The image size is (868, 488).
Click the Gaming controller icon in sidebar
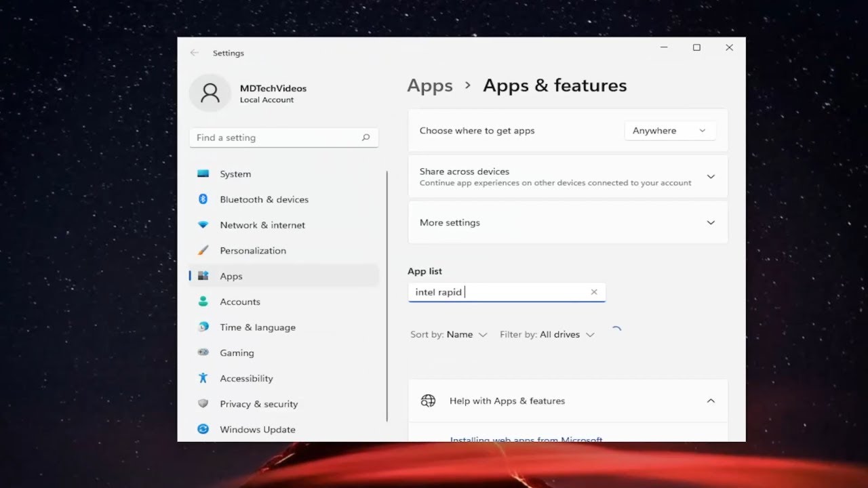[x=203, y=352]
